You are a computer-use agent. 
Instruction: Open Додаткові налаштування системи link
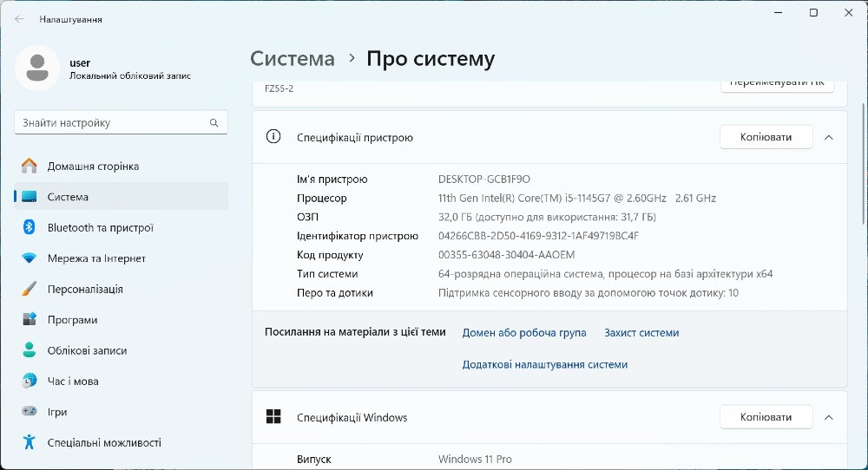pos(544,365)
